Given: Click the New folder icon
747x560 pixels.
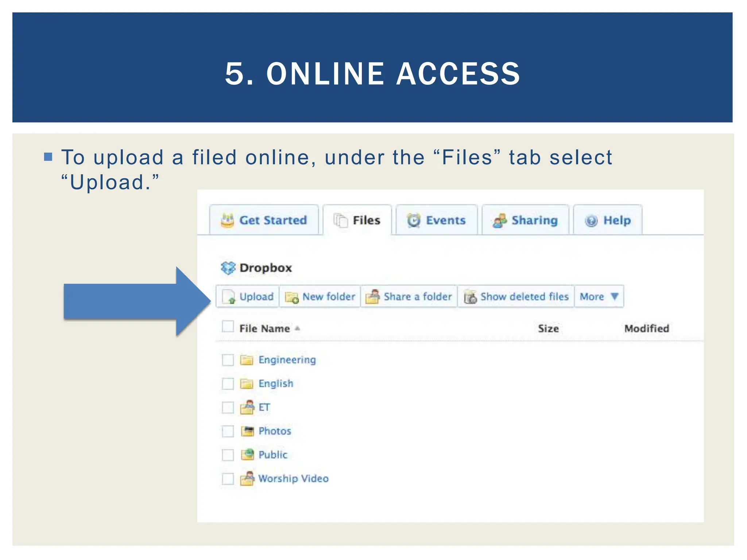Looking at the screenshot, I should click(x=292, y=297).
